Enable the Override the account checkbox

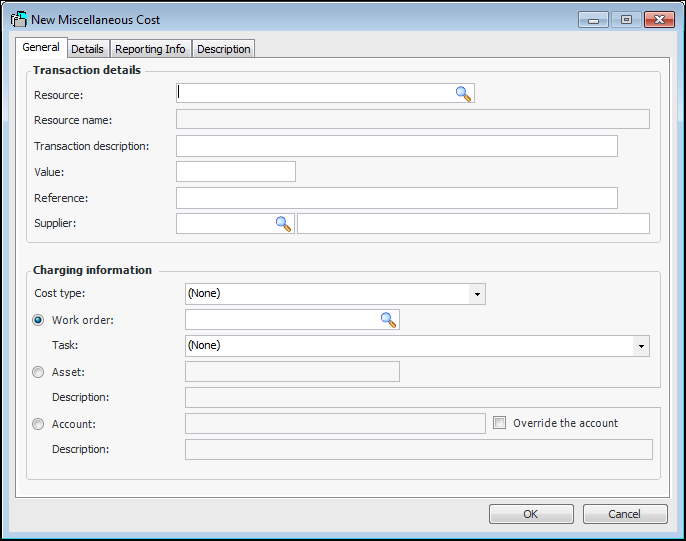tap(499, 422)
